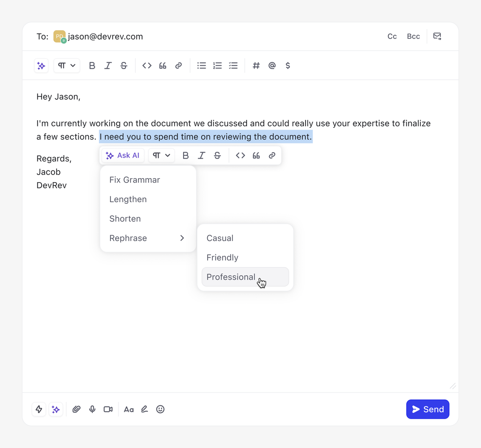Open the paragraph style dropdown in top toolbar
Image resolution: width=481 pixels, height=448 pixels.
67,65
